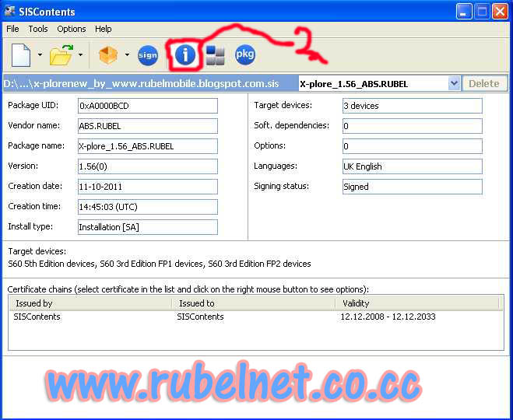Click the Signing status field Signed
513x420 pixels.
413,187
